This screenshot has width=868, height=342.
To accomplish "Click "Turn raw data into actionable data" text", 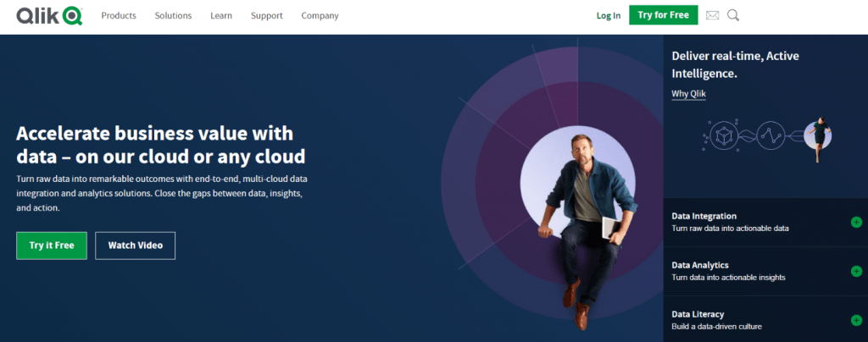I will 730,229.
